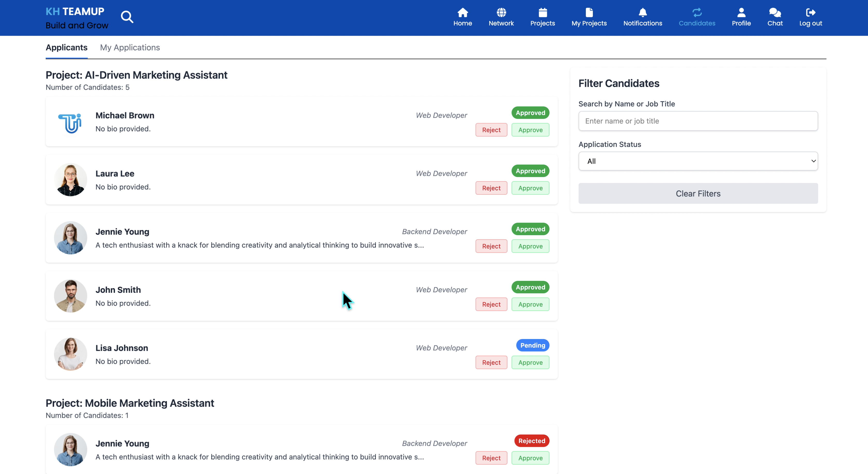Click the KH TEAMUP logo
The height and width of the screenshot is (474, 868).
[x=75, y=11]
